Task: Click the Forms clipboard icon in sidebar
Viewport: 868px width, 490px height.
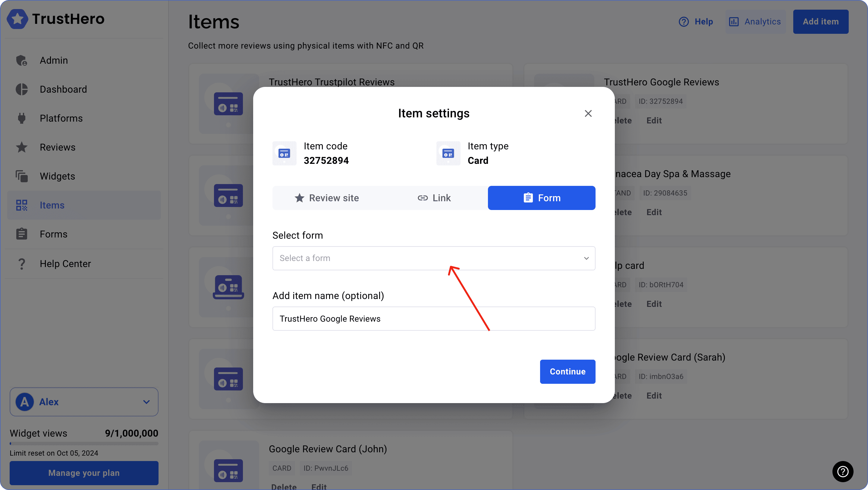Action: pos(22,234)
